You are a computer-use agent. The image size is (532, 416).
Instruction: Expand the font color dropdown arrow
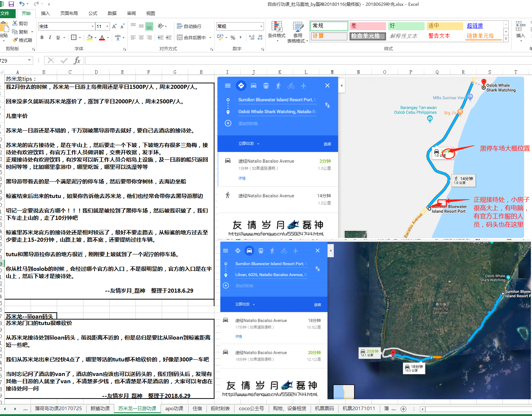(x=109, y=37)
